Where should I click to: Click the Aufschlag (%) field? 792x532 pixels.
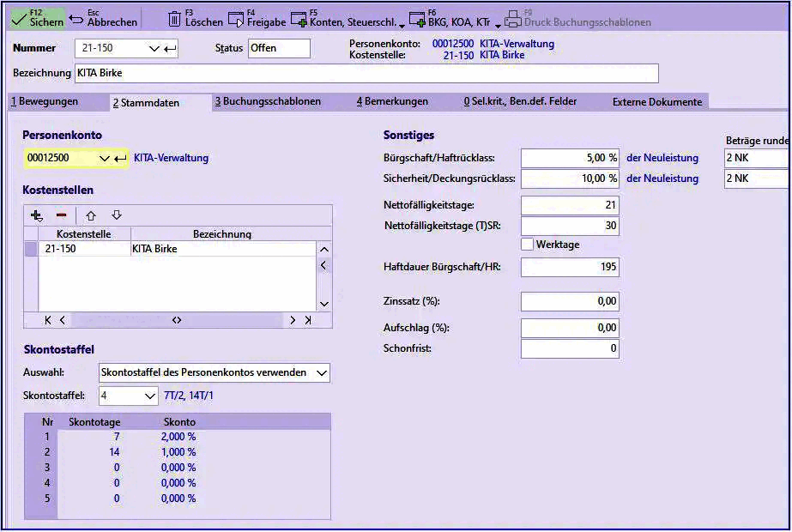tap(570, 328)
